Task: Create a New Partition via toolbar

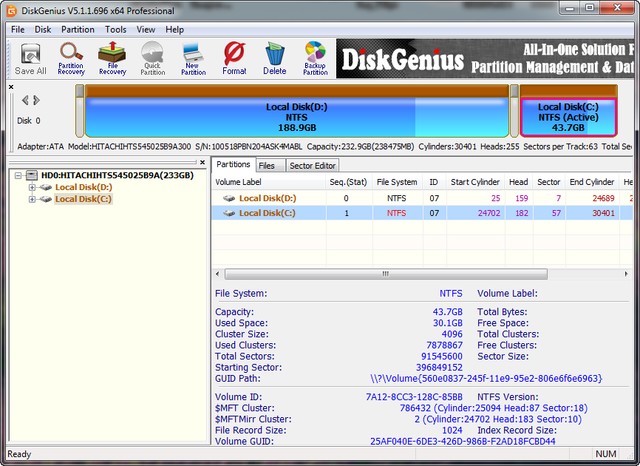Action: 193,58
